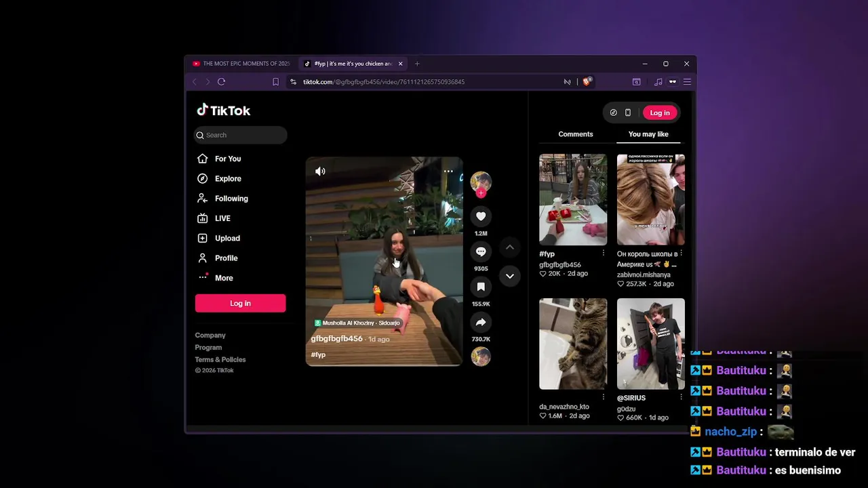The height and width of the screenshot is (488, 868).
Task: Open options for gfbgfbgfb456 suggested video
Action: point(603,253)
